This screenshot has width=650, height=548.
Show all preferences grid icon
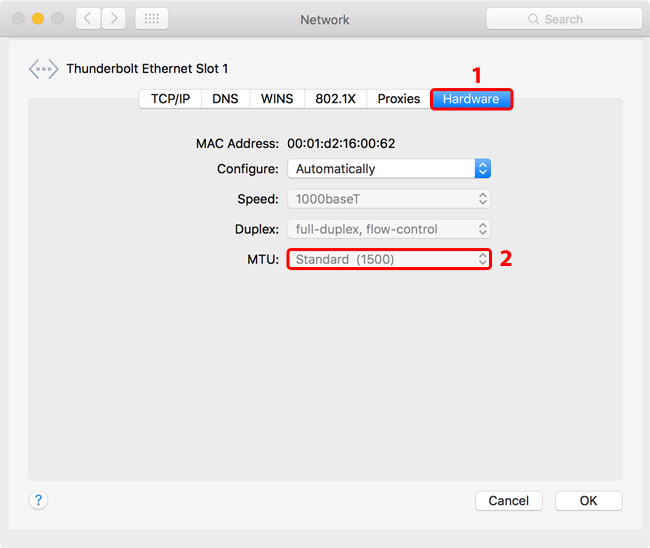[151, 19]
